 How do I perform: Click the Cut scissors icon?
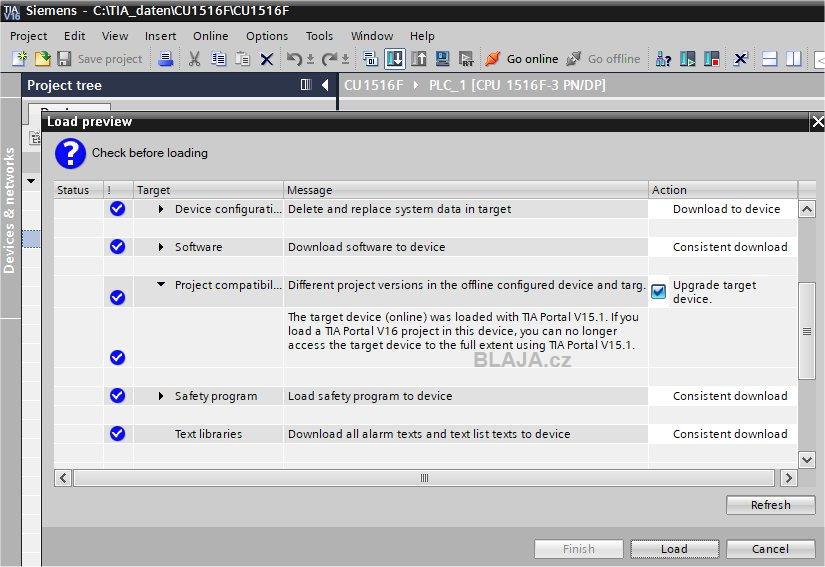pyautogui.click(x=195, y=58)
